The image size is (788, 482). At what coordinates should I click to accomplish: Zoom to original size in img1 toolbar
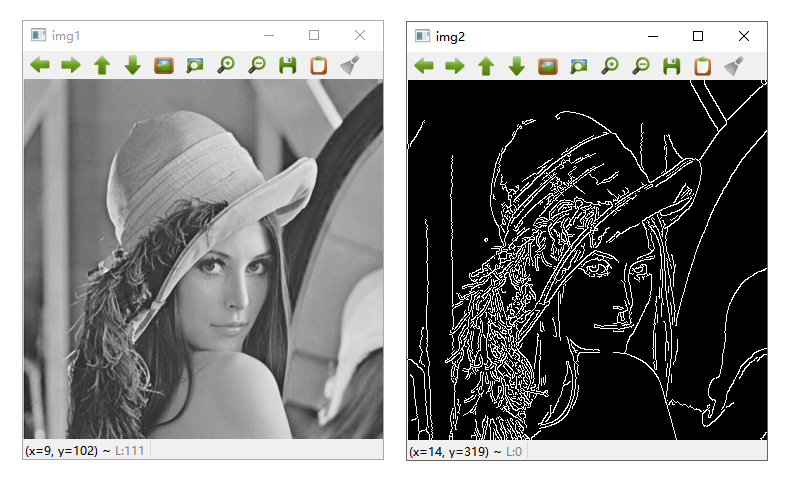[164, 65]
